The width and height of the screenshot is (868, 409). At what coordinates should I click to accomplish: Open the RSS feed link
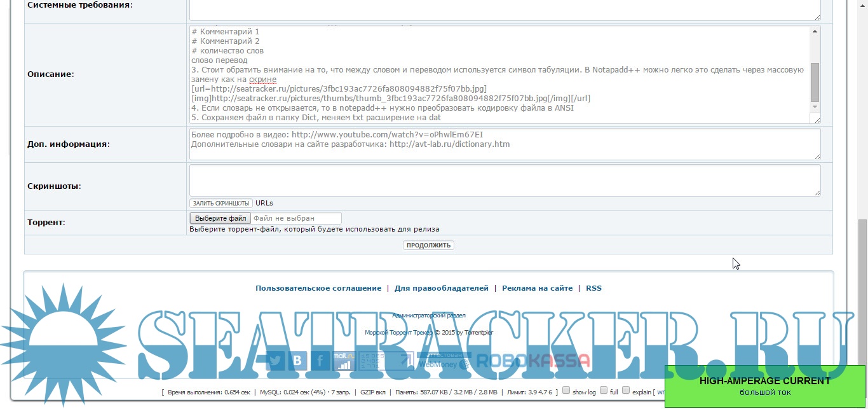pos(593,288)
